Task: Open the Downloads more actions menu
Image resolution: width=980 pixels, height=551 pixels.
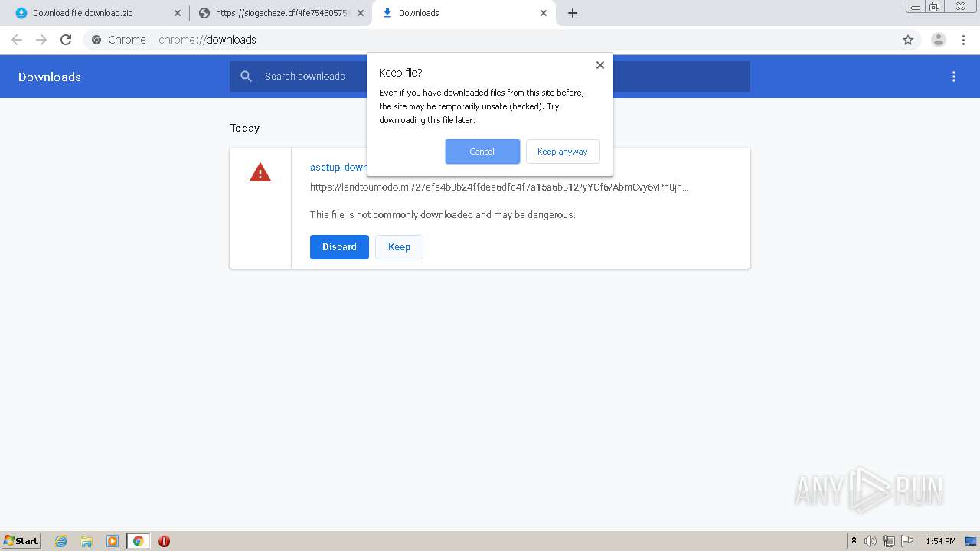Action: (954, 77)
